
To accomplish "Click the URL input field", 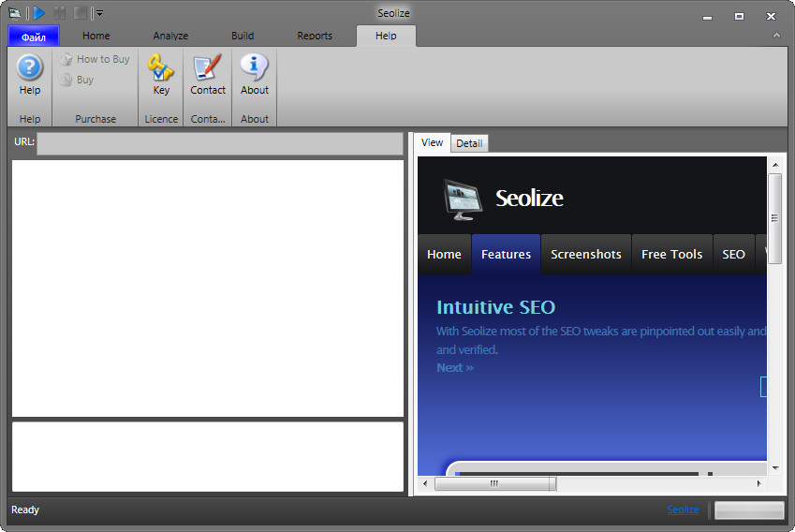I will point(219,144).
